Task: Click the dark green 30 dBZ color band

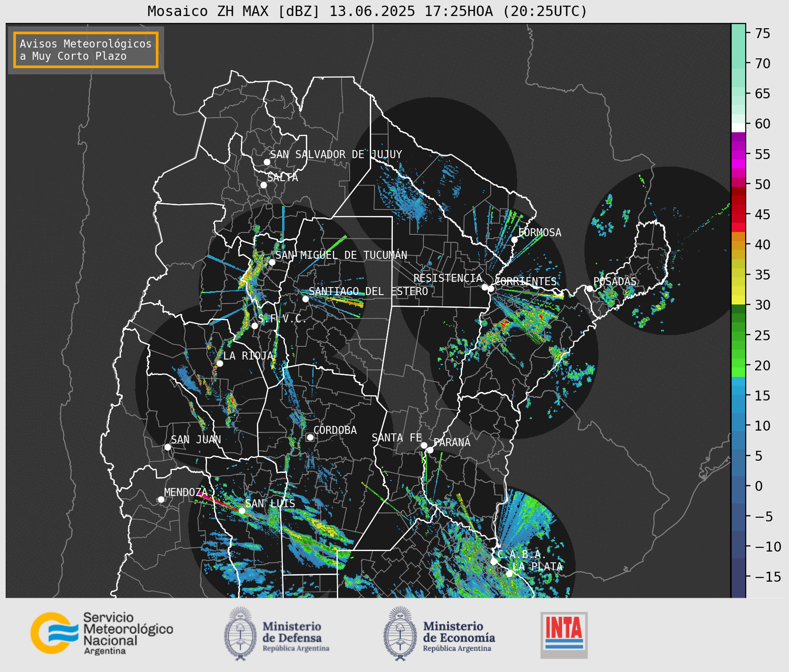Action: click(x=738, y=309)
